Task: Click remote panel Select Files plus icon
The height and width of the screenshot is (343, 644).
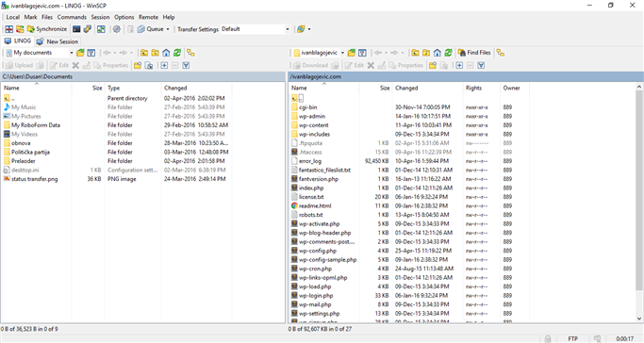Action: (x=459, y=65)
